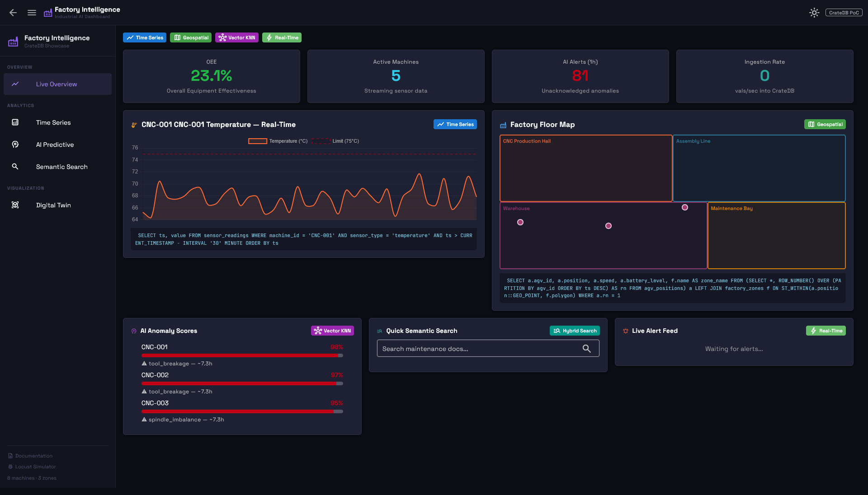Select the Assembly Line zone
The height and width of the screenshot is (495, 868).
tap(759, 168)
